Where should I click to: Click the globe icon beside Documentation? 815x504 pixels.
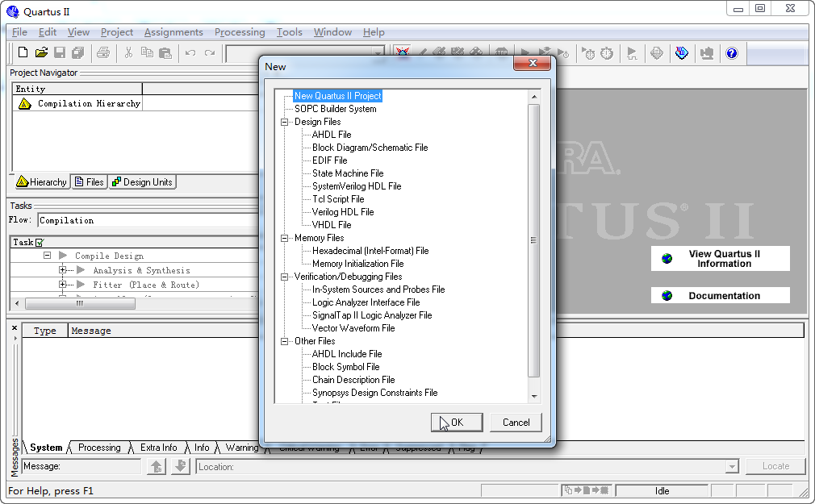667,296
